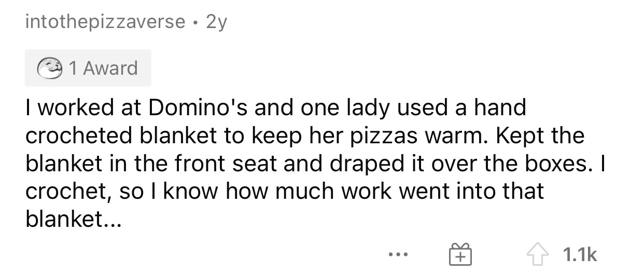Click the dot separator after the username
644x272 pixels.
tap(195, 22)
